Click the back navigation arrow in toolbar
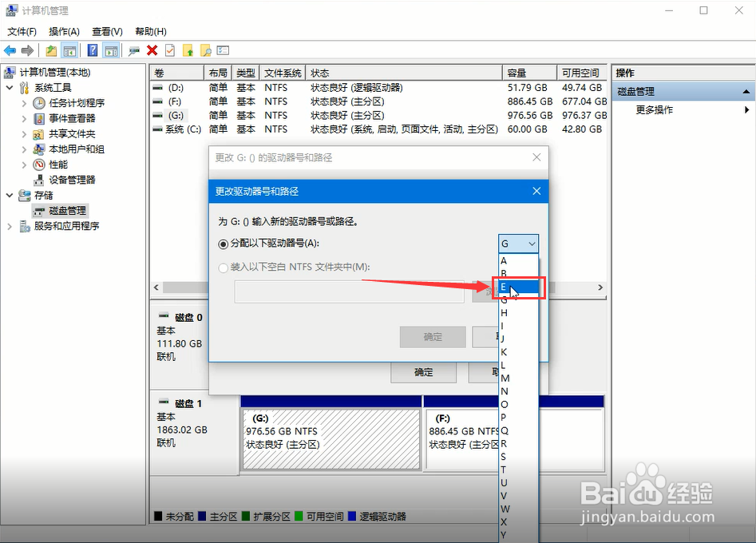This screenshot has width=756, height=543. tap(9, 50)
